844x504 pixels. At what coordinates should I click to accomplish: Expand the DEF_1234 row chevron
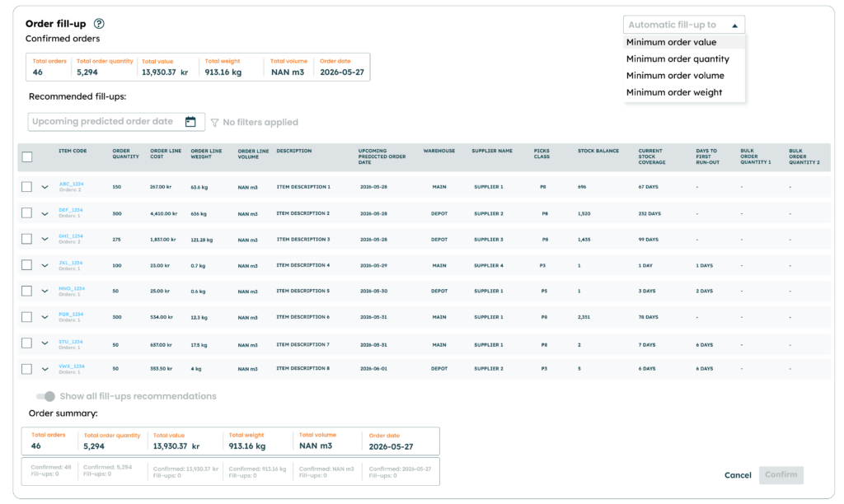pos(45,213)
